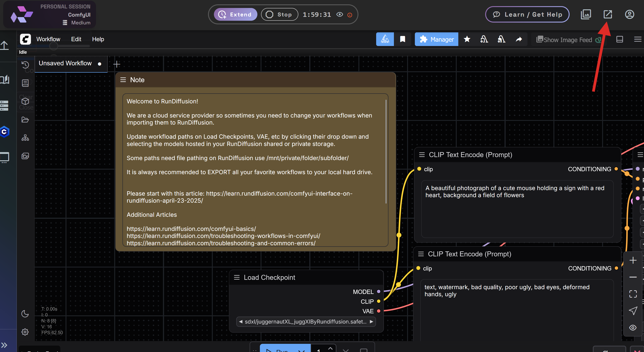Switch to the Unsaved Workflow tab

(x=66, y=63)
